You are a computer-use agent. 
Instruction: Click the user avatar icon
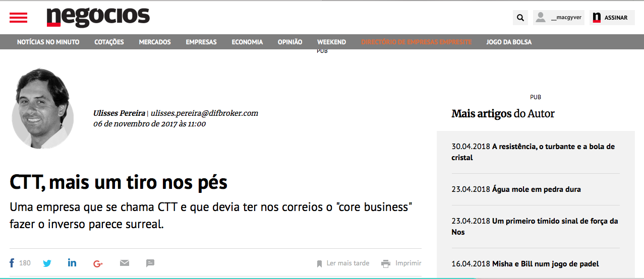541,18
